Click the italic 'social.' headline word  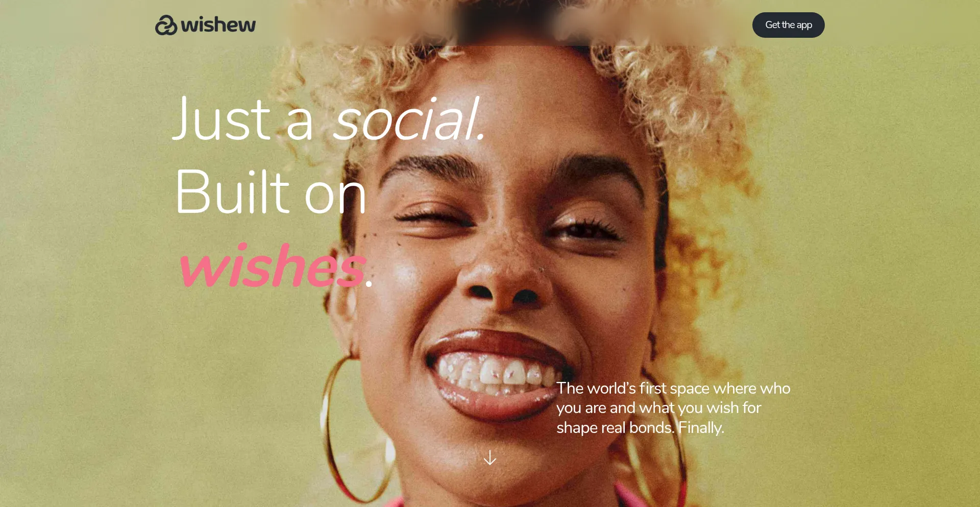tap(408, 119)
